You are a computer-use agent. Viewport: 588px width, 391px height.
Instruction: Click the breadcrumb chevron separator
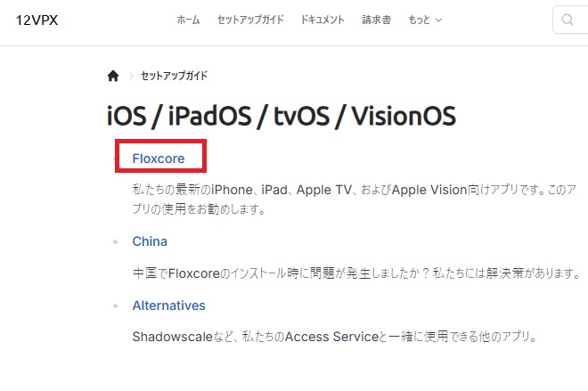[x=130, y=76]
